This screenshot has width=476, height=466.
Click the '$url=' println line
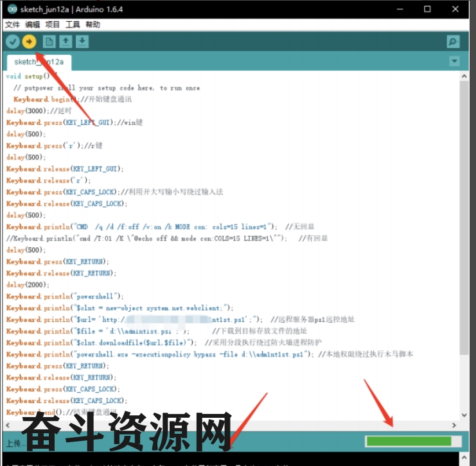[x=181, y=319]
